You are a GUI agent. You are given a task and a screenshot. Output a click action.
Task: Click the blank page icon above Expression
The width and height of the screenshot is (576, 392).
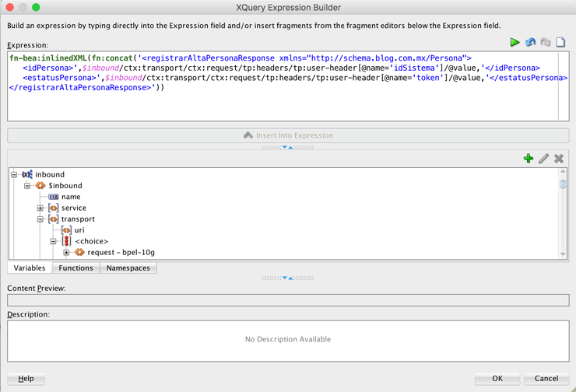pyautogui.click(x=560, y=42)
